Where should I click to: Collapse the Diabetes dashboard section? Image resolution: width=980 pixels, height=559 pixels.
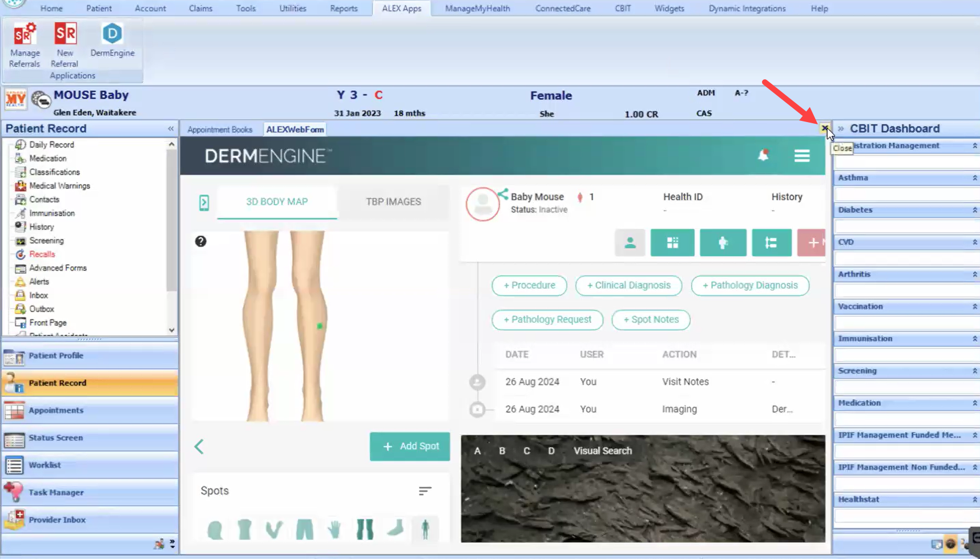click(x=974, y=210)
